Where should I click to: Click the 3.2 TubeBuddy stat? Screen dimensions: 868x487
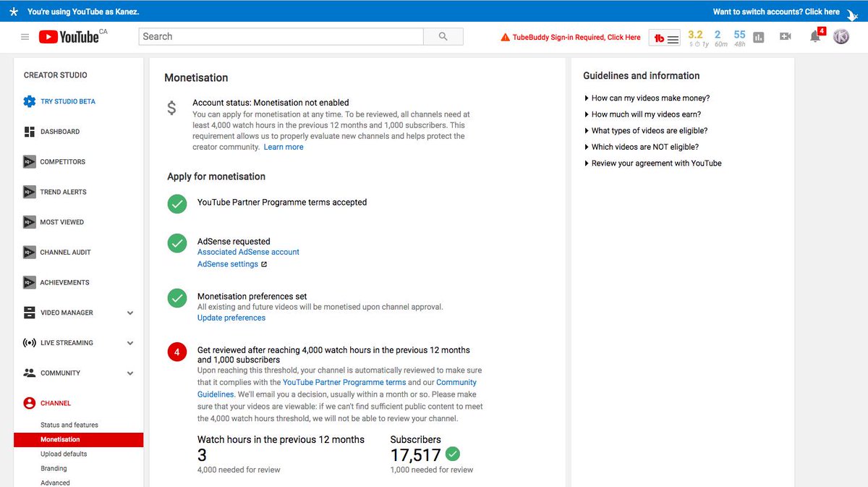695,35
